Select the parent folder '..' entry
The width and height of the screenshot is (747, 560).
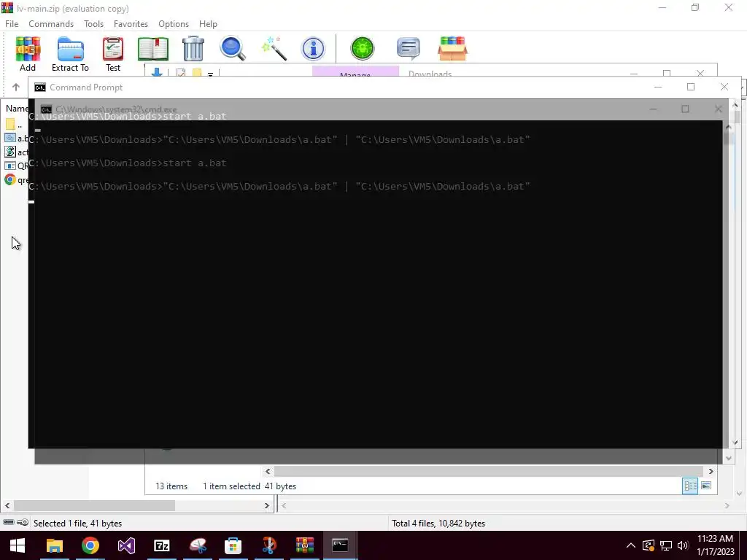pyautogui.click(x=13, y=125)
